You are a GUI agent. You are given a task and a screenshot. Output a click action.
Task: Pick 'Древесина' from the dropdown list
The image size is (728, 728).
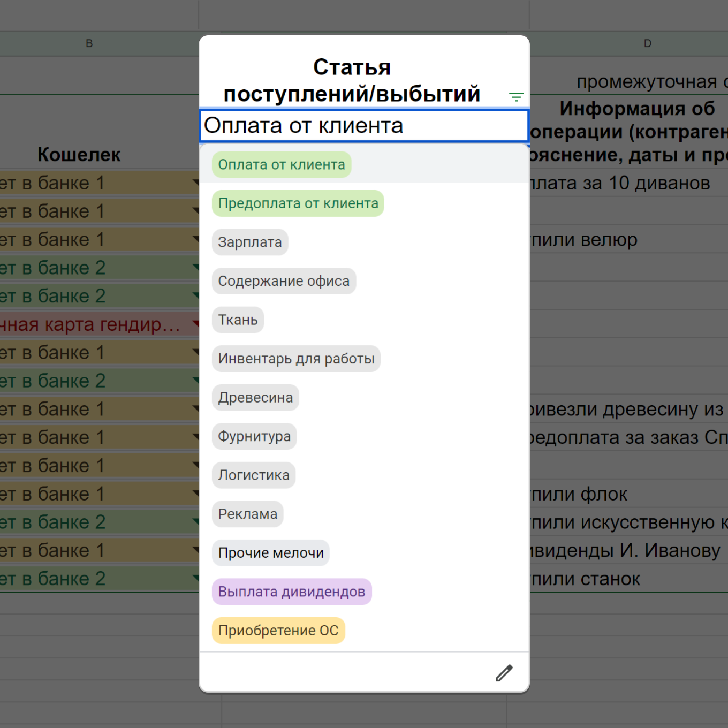(x=255, y=397)
